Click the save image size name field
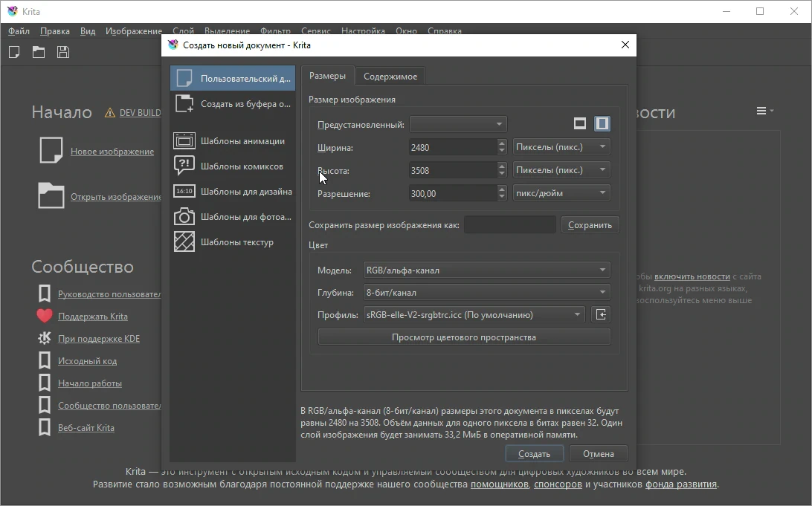The image size is (812, 506). click(510, 224)
